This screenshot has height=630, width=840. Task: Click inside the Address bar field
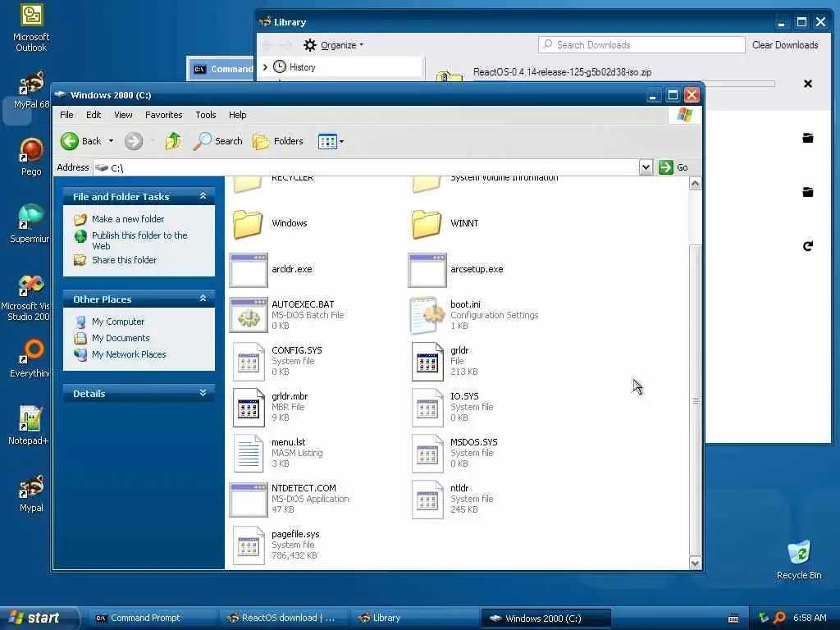coord(367,167)
